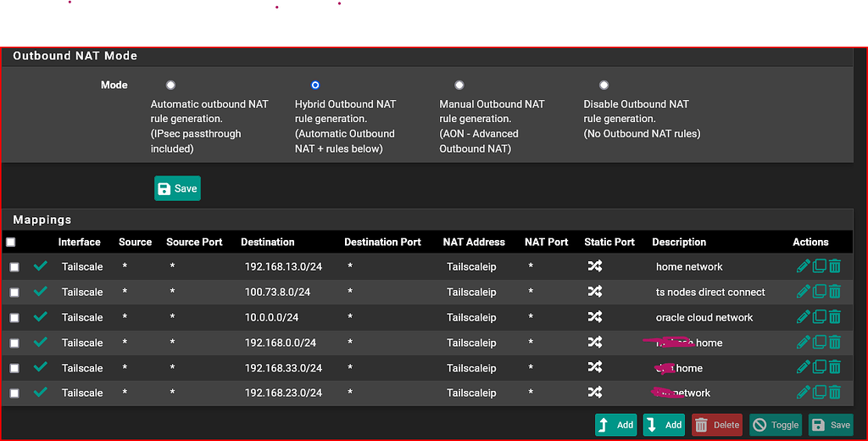Edit the home network mapping with pencil icon
Screen dimensions: 868x441
point(803,266)
